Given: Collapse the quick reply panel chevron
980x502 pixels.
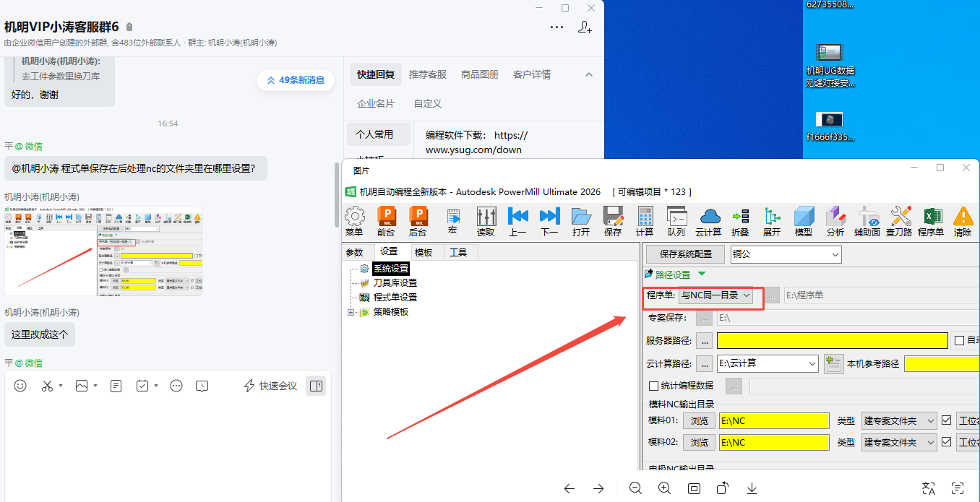Looking at the screenshot, I should [x=588, y=74].
